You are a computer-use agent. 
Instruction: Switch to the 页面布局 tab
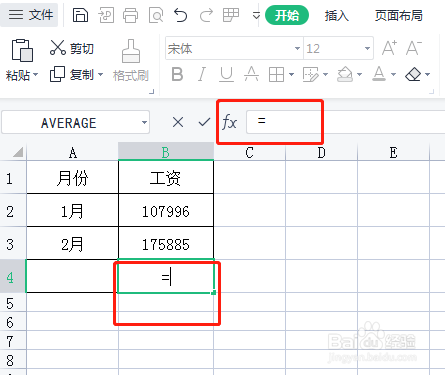[398, 15]
